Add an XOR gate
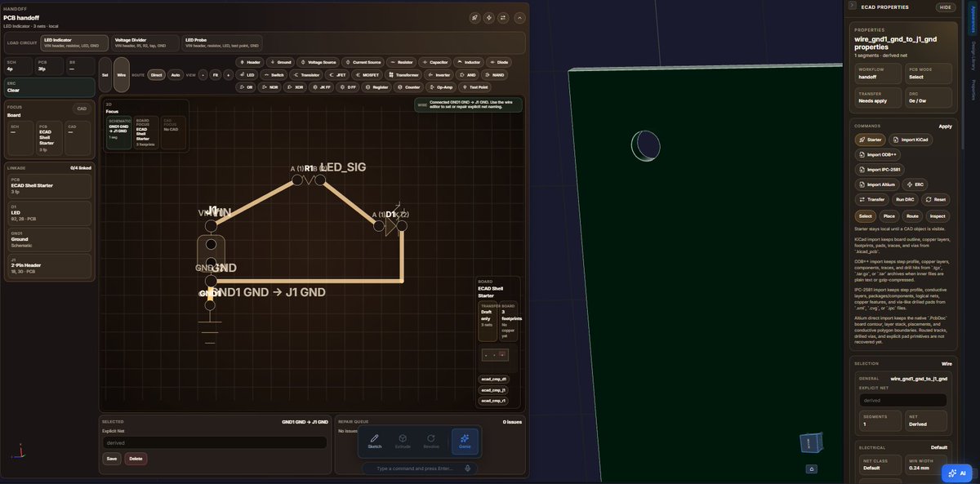 pos(296,87)
